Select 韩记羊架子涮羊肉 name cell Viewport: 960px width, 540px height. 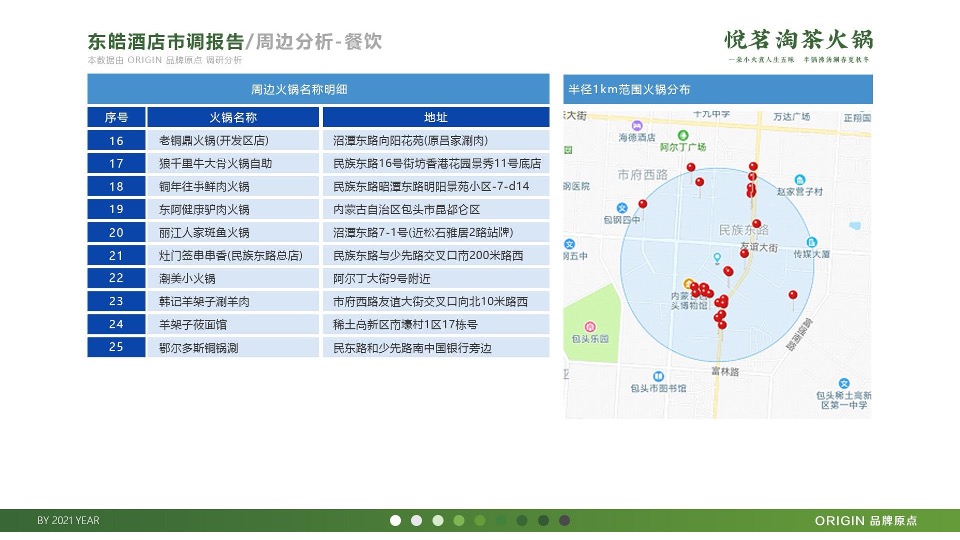[233, 301]
